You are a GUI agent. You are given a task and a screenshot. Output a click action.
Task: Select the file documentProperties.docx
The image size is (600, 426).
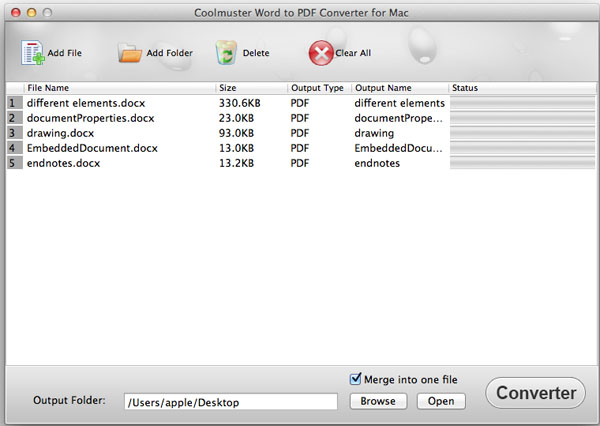tap(90, 118)
